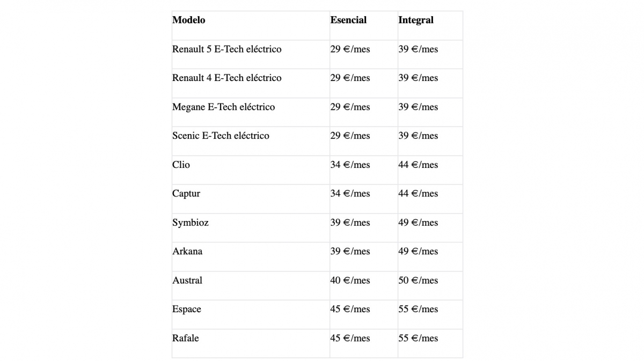644x361 pixels.
Task: Click the Rafale model name
Action: point(186,338)
